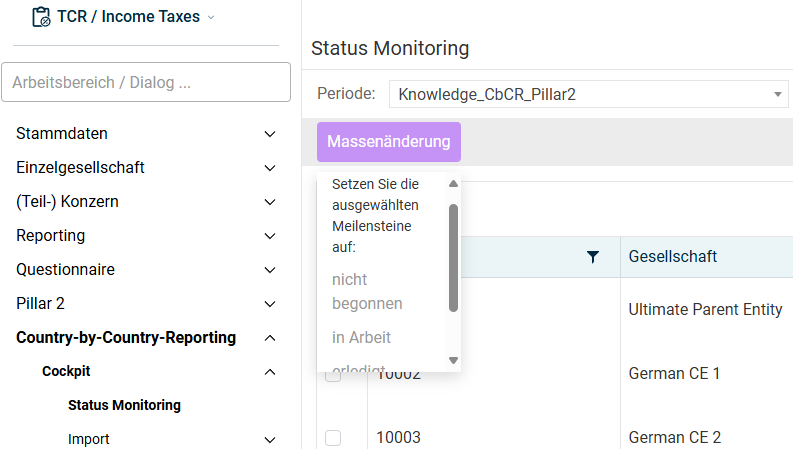
Task: Expand the Import submenu
Action: coord(269,439)
